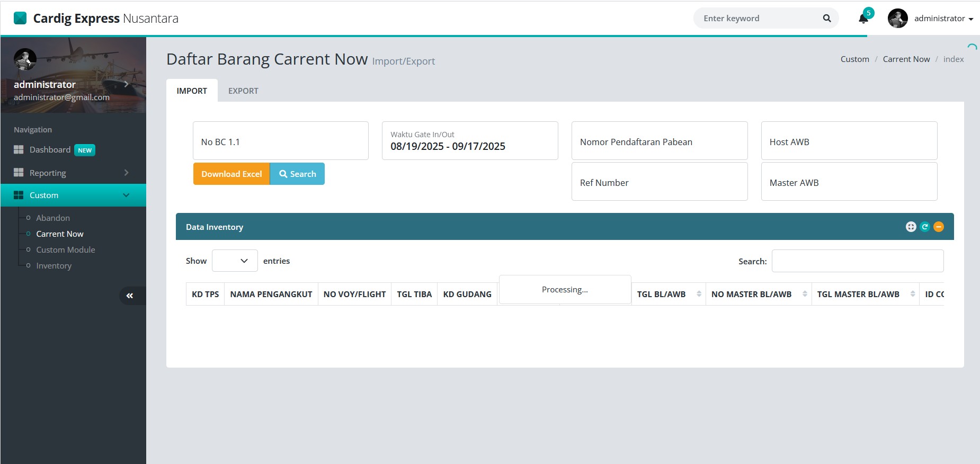
Task: Open Inventory in the Custom submenu
Action: (54, 265)
